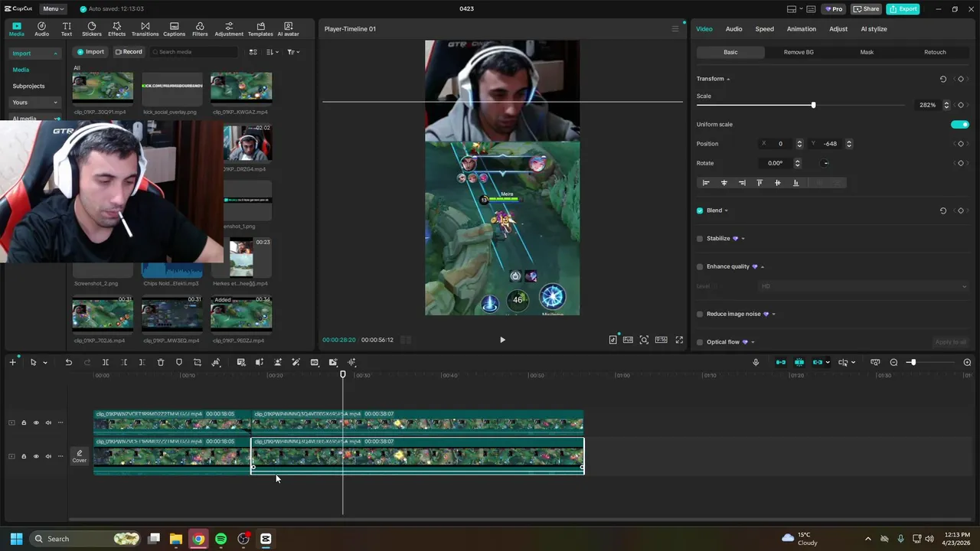Click the Pro upgrade button
The width and height of the screenshot is (980, 551).
pos(834,9)
